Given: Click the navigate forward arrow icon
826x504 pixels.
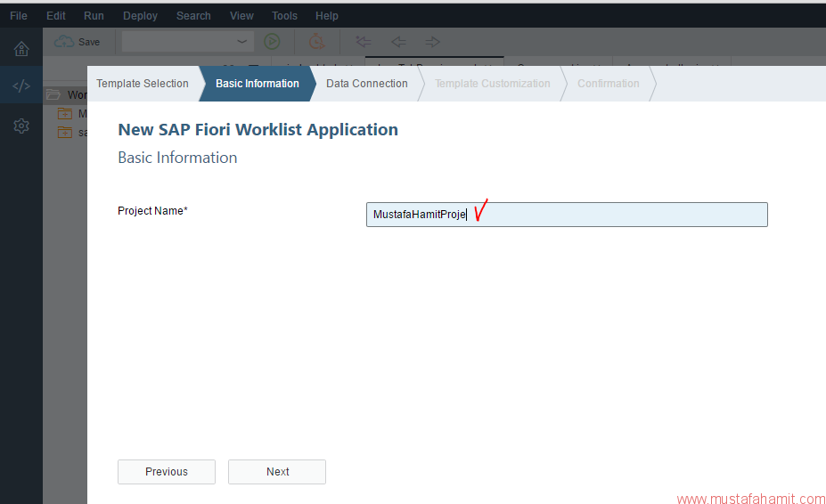Looking at the screenshot, I should point(432,42).
